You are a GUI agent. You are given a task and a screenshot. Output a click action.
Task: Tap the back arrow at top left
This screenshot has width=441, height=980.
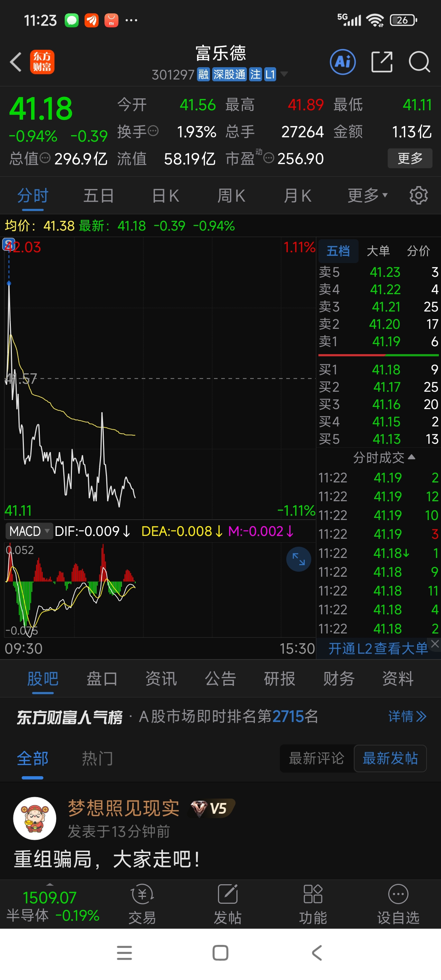(x=16, y=62)
